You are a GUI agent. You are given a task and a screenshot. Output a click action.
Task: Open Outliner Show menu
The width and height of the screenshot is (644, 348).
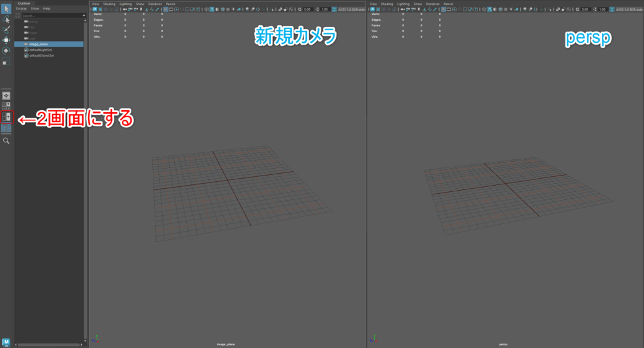[35, 9]
